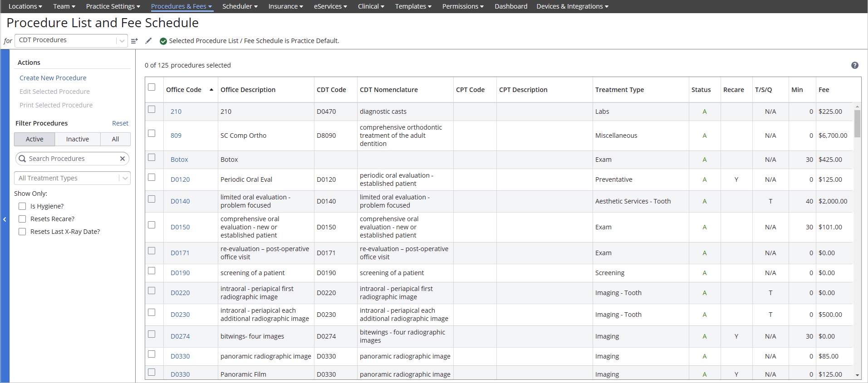Enable the Is Hygiene? checkbox
The width and height of the screenshot is (868, 383).
22,206
